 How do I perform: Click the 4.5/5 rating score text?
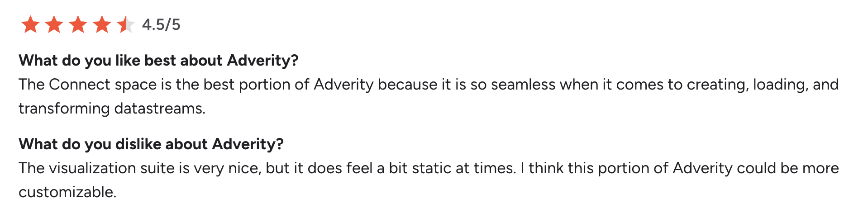(x=161, y=24)
